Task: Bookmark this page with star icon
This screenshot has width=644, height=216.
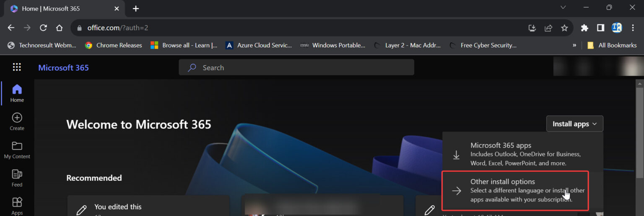Action: pos(564,28)
